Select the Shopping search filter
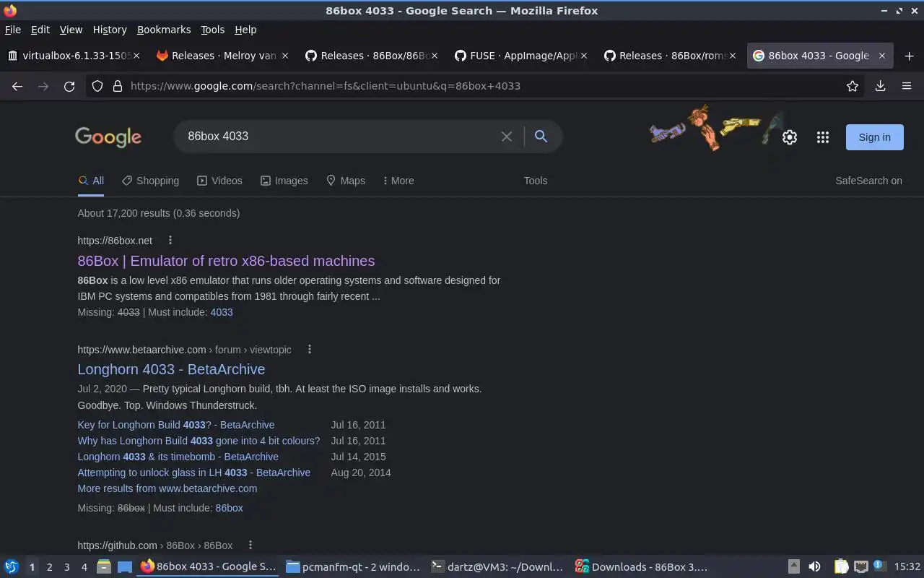 click(150, 181)
